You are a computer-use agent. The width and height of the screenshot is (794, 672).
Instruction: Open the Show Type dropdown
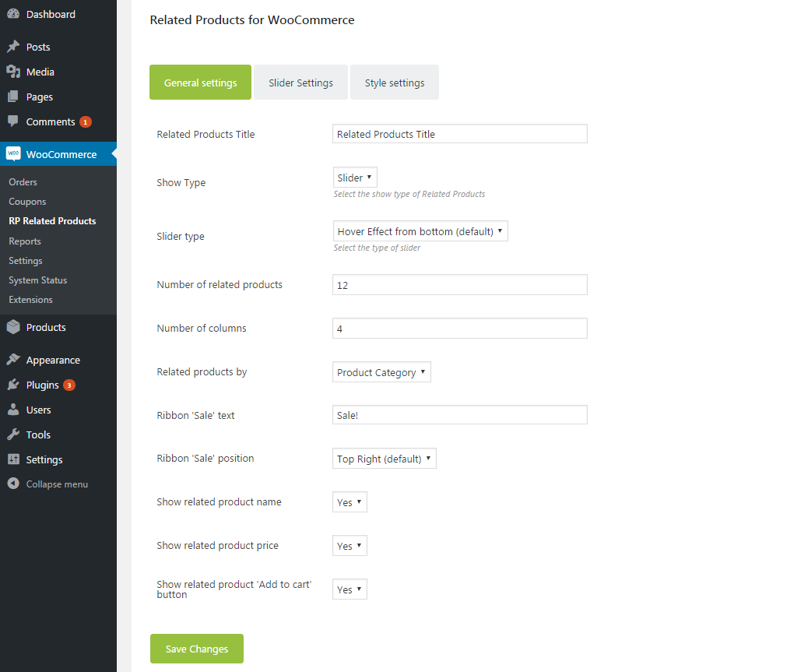coord(355,178)
